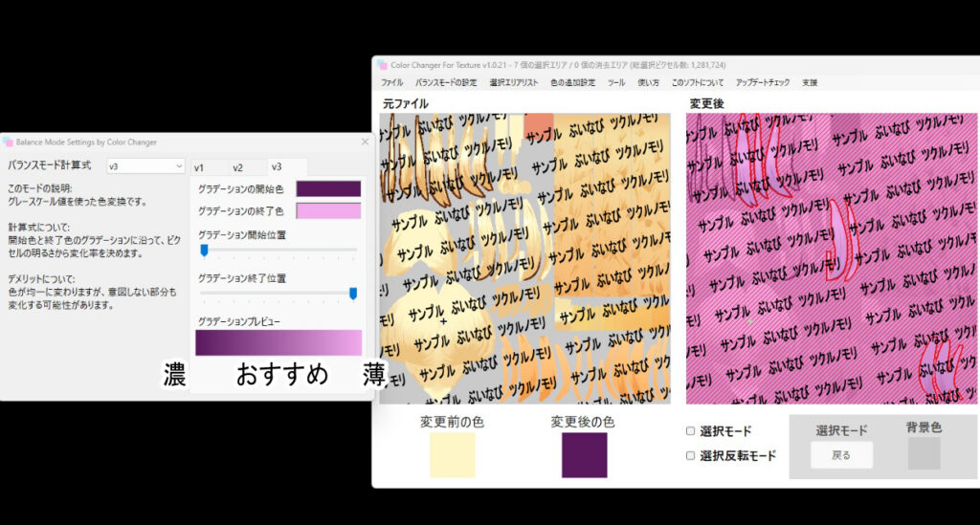Screen dimensions: 980x525
Task: Open the 選択エリアリスト menu
Action: 513,83
